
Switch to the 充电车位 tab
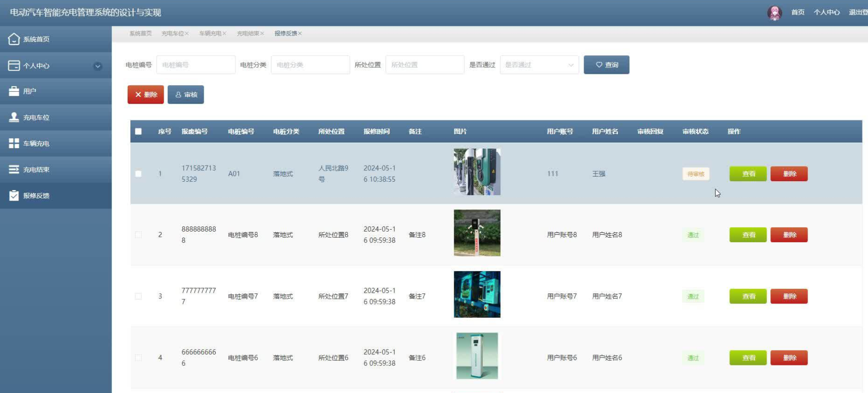click(172, 34)
